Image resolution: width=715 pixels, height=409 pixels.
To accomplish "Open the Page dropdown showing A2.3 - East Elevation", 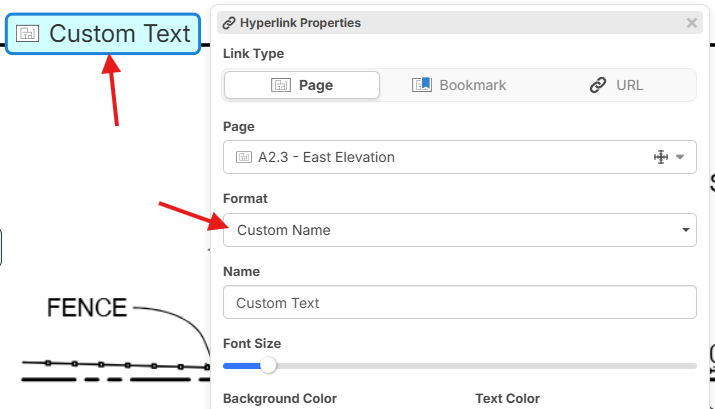I will [440, 157].
